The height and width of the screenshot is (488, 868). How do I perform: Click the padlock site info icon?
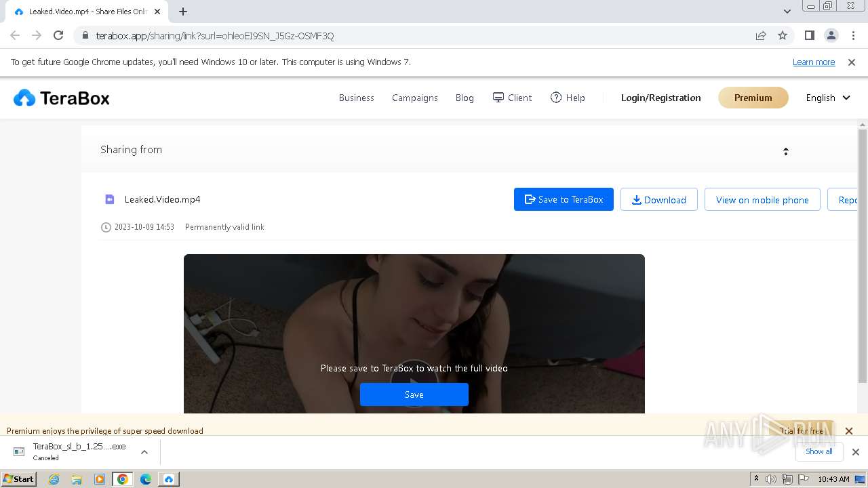tap(85, 36)
